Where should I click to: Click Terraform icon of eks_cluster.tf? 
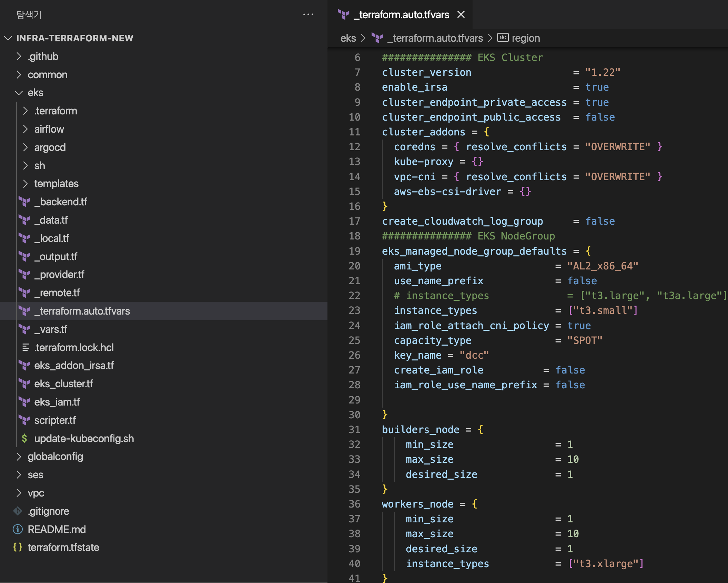[x=24, y=384]
